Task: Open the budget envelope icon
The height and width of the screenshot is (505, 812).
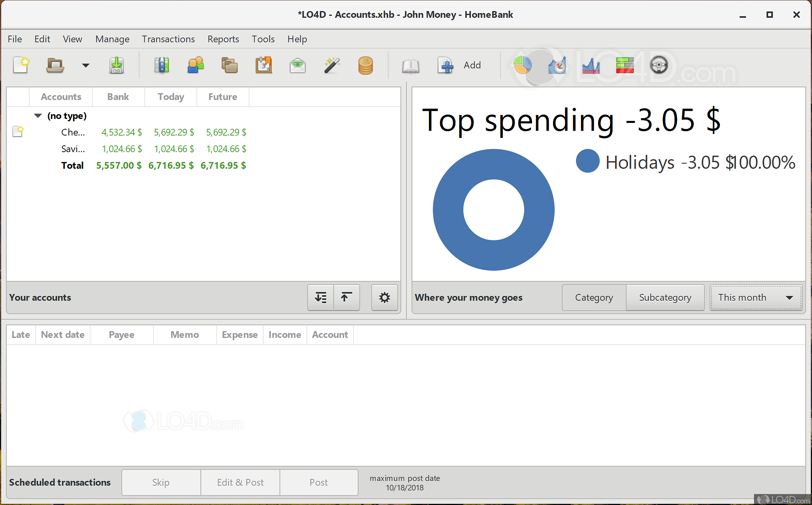Action: coord(297,65)
